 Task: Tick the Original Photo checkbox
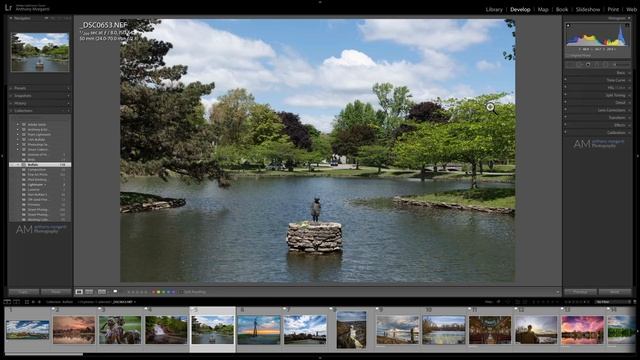click(568, 55)
